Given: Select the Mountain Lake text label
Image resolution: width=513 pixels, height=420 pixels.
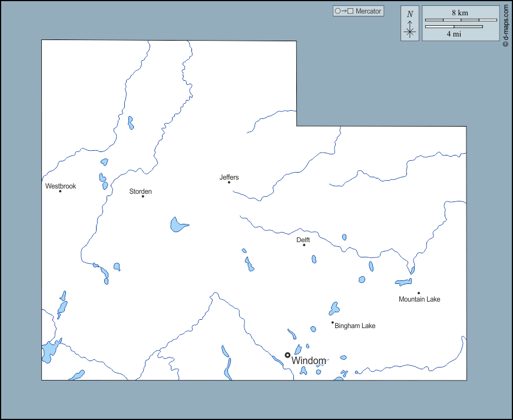Looking at the screenshot, I should point(419,299).
